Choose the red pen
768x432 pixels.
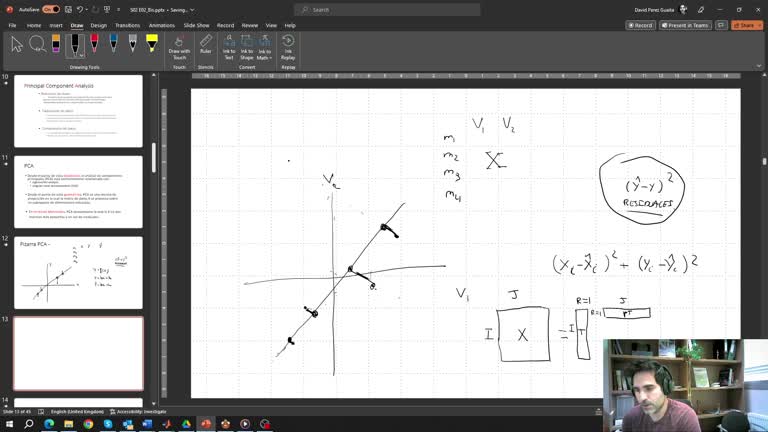(95, 44)
